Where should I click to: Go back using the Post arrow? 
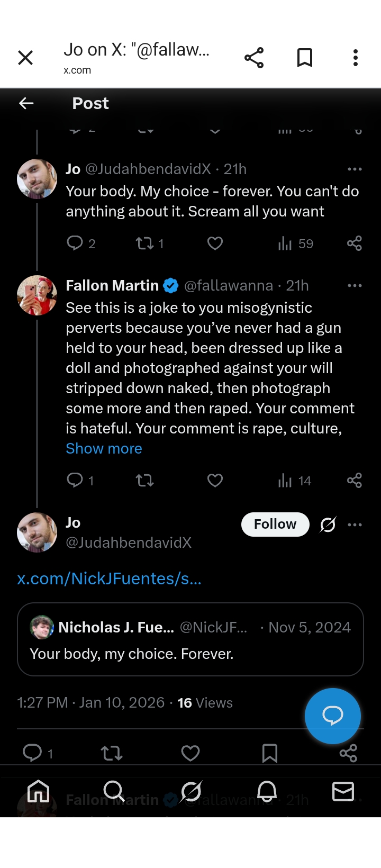(x=26, y=103)
